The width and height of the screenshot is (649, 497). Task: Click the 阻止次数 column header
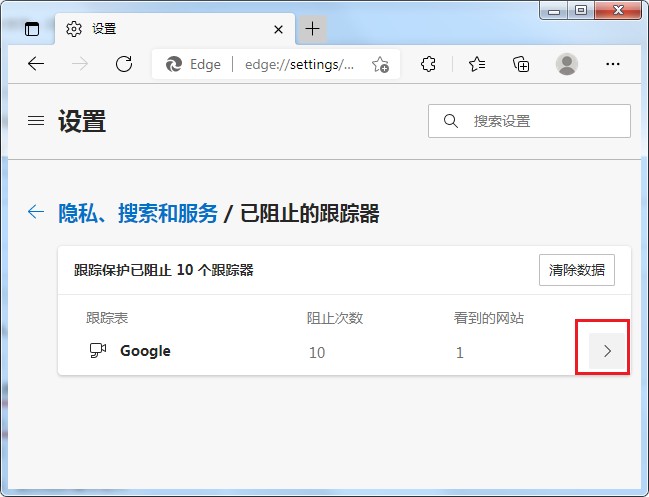coord(334,318)
